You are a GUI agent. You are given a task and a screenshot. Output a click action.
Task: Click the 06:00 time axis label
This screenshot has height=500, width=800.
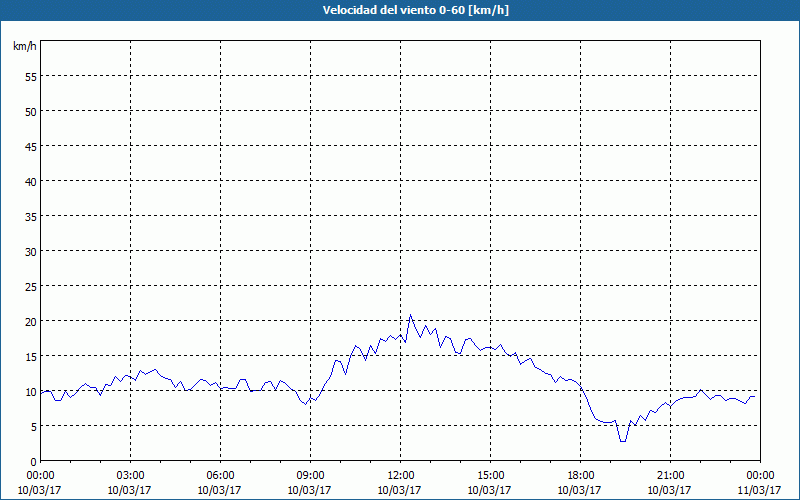pos(220,476)
